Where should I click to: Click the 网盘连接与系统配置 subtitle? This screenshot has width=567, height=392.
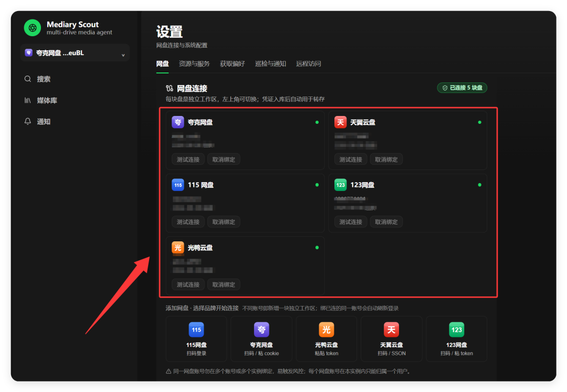click(182, 45)
